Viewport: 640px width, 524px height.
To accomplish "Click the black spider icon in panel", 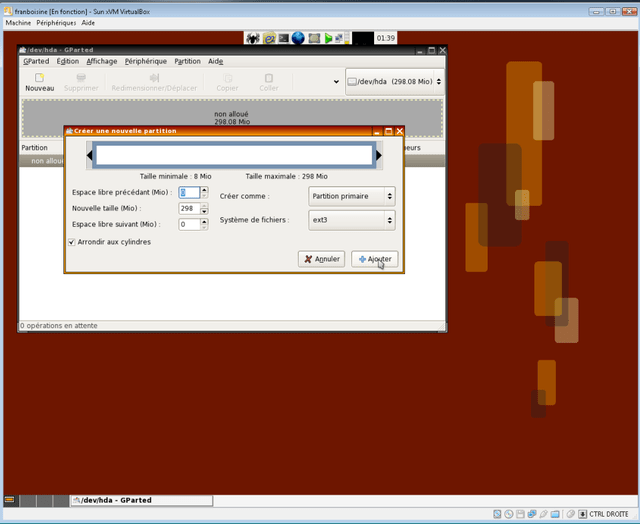I will point(253,38).
